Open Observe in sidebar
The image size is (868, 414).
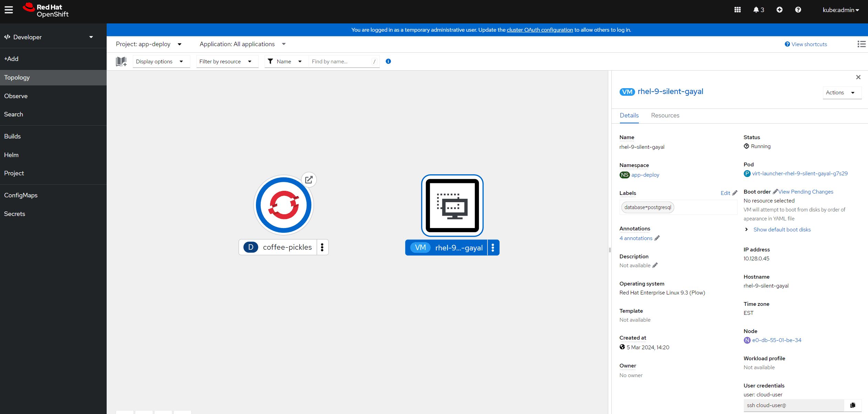pos(53,96)
